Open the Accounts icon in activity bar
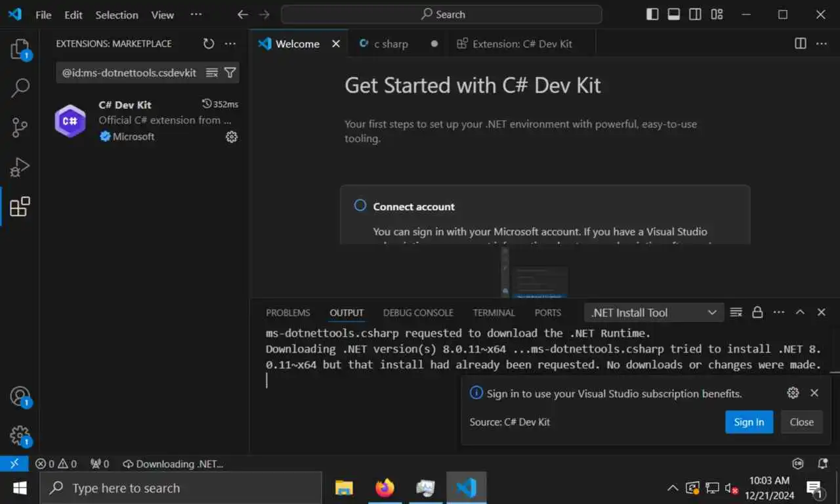 click(x=20, y=396)
